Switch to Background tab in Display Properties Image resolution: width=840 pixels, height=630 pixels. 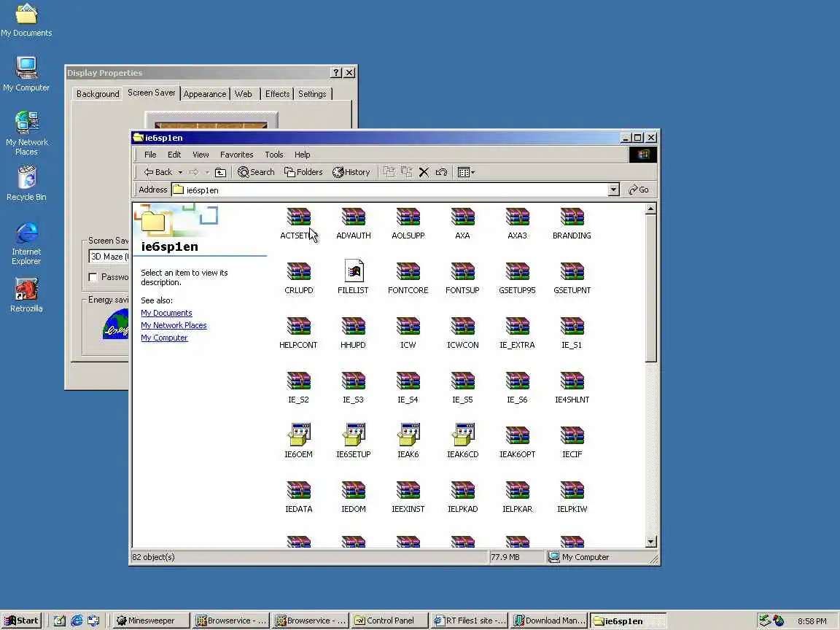point(98,94)
